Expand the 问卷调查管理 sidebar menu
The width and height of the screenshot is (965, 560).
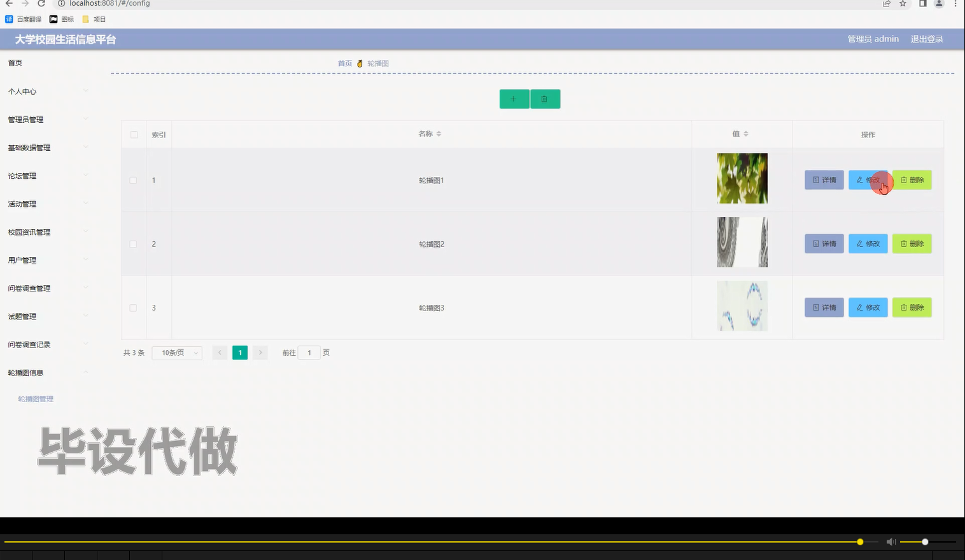48,288
